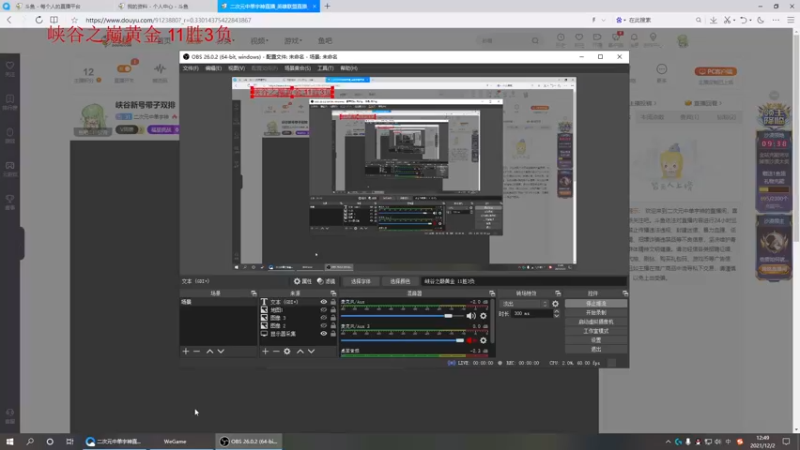Add a new scene with plus icon

186,351
